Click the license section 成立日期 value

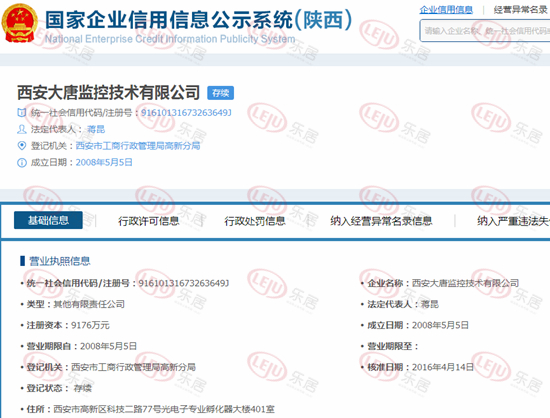pyautogui.click(x=440, y=325)
